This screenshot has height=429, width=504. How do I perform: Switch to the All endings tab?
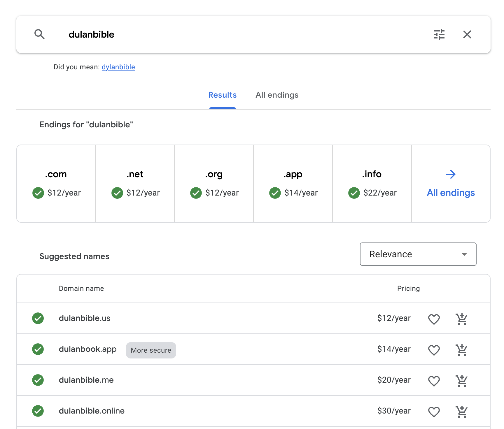[x=277, y=95]
